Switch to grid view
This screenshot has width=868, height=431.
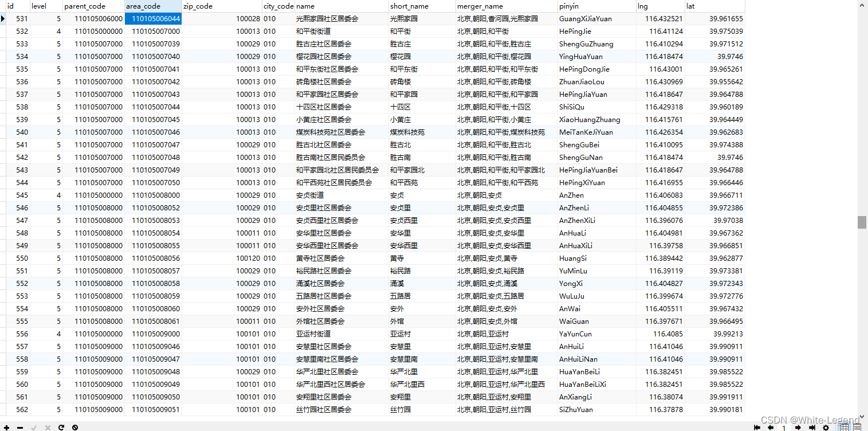[x=845, y=427]
